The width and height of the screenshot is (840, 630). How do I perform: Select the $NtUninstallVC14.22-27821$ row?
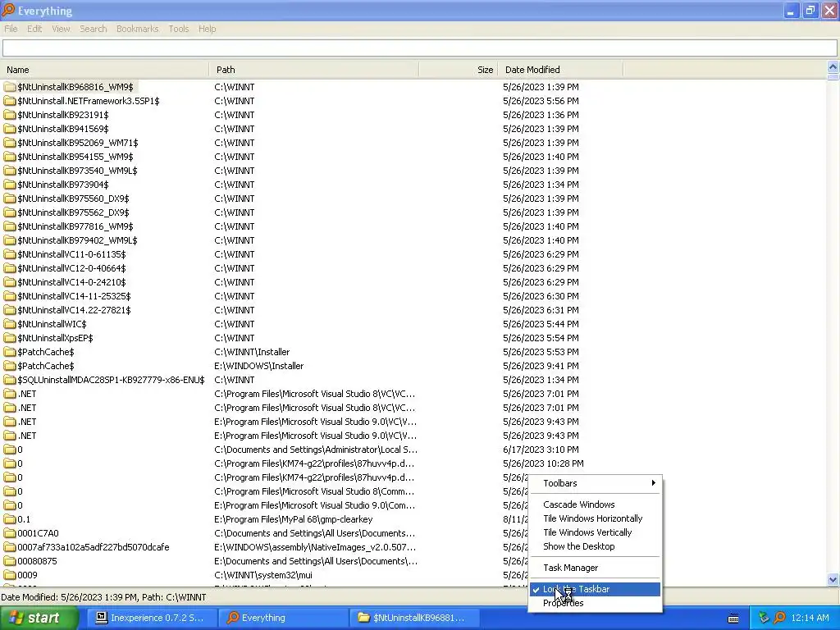[x=413, y=310]
